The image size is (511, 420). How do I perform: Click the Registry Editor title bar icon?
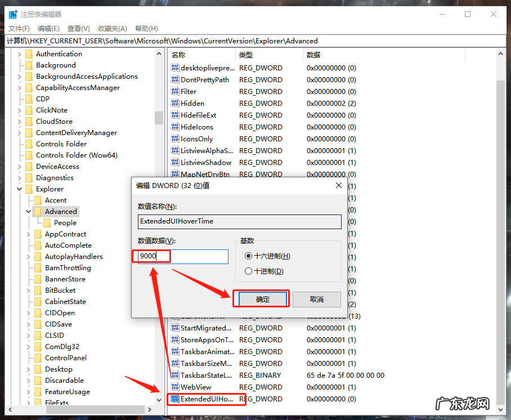[12, 14]
